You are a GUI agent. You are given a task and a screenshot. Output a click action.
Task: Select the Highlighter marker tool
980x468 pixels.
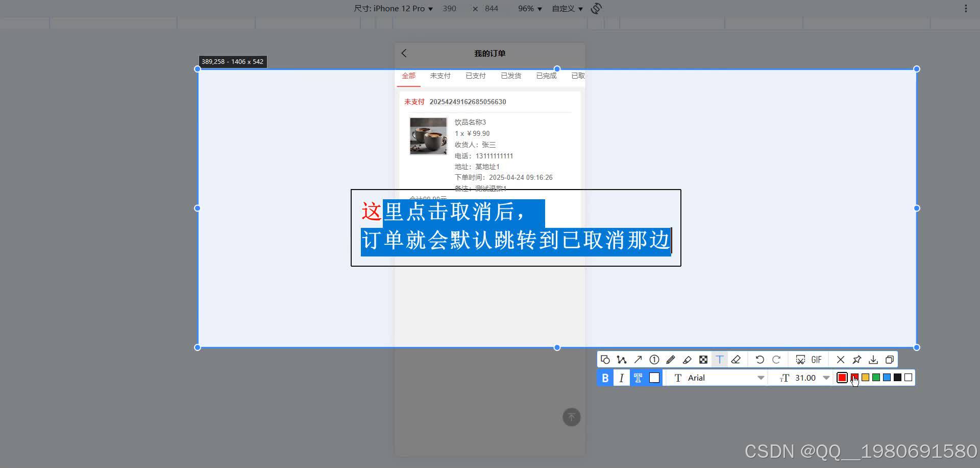687,359
